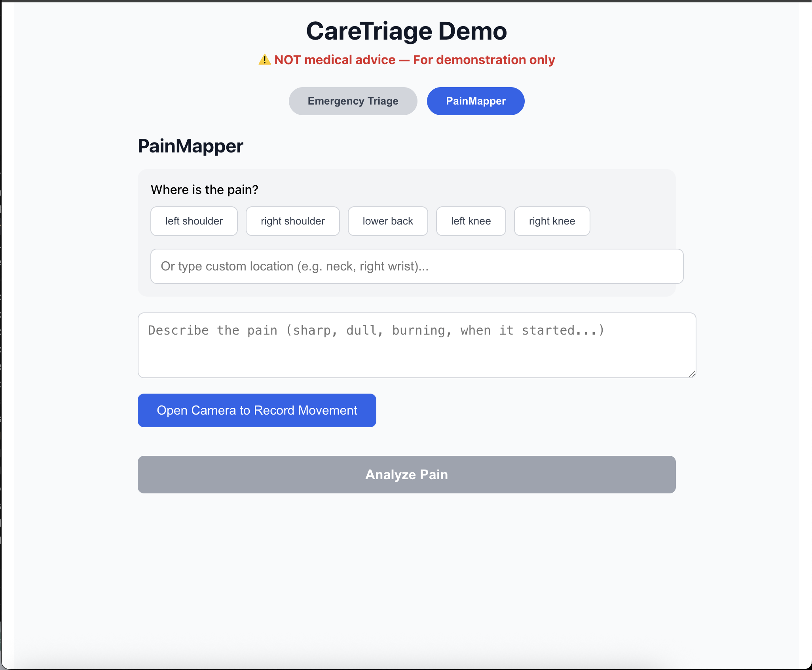The image size is (812, 670).
Task: Click the word 'Camera' on blue button
Action: tap(213, 411)
